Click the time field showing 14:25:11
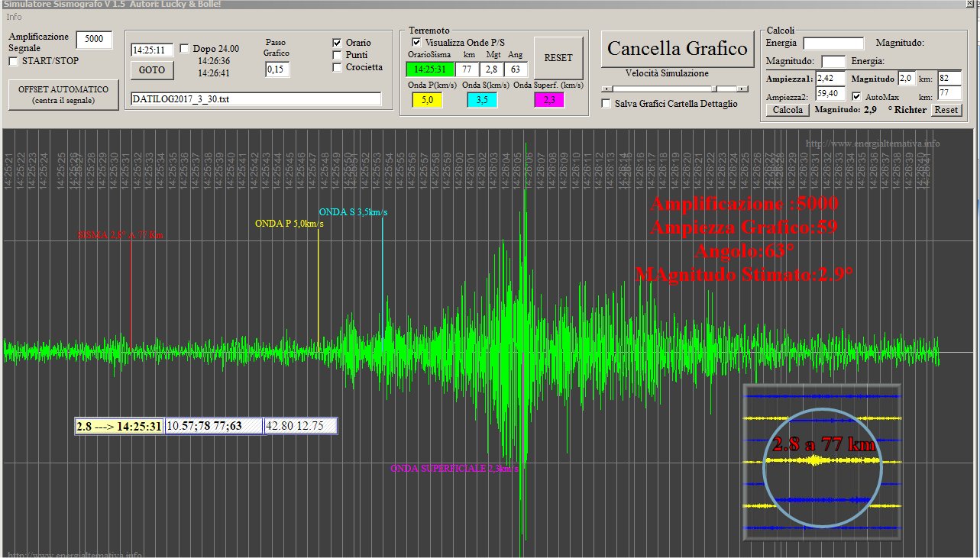Viewport: 980px width, 558px height. (152, 50)
